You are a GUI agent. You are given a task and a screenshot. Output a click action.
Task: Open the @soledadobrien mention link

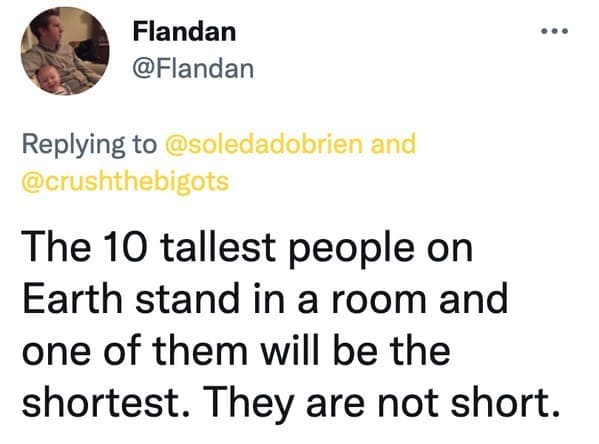pyautogui.click(x=264, y=144)
